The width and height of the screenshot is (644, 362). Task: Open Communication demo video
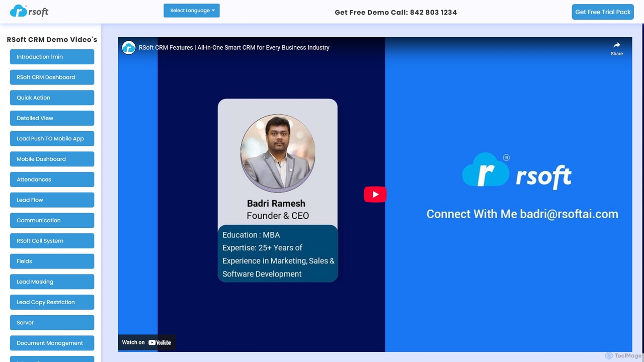(x=52, y=220)
